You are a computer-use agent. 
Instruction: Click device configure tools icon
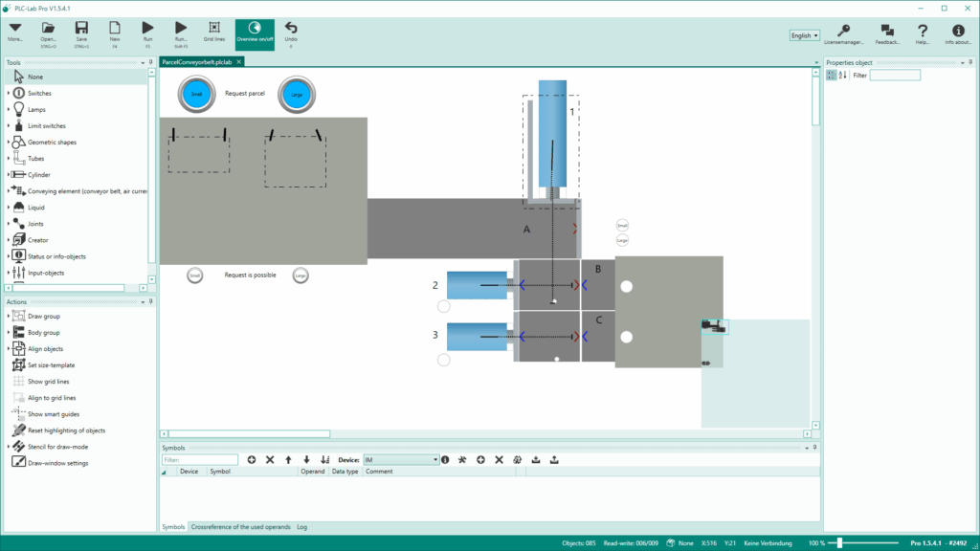(x=462, y=460)
